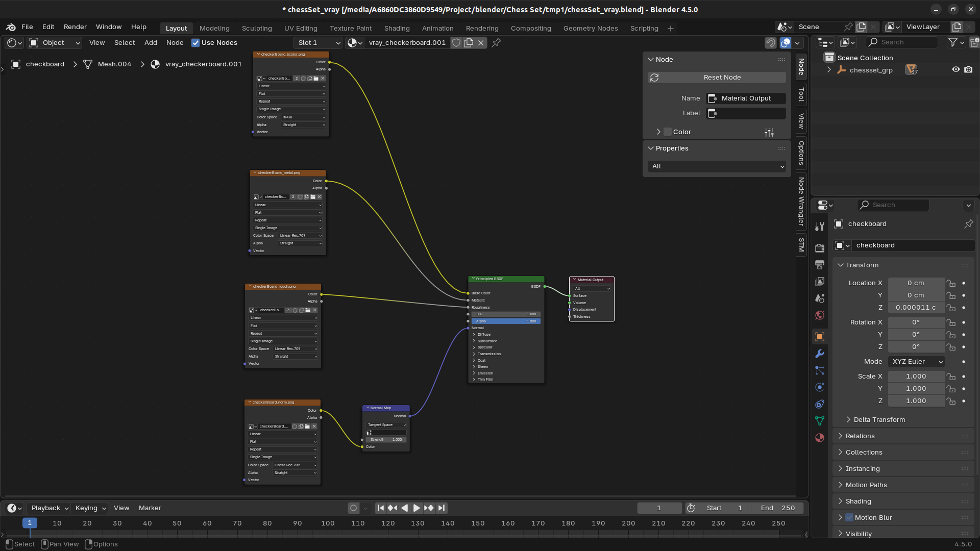The height and width of the screenshot is (551, 980).
Task: Click the Strength slider in Normal Map node
Action: pyautogui.click(x=386, y=440)
